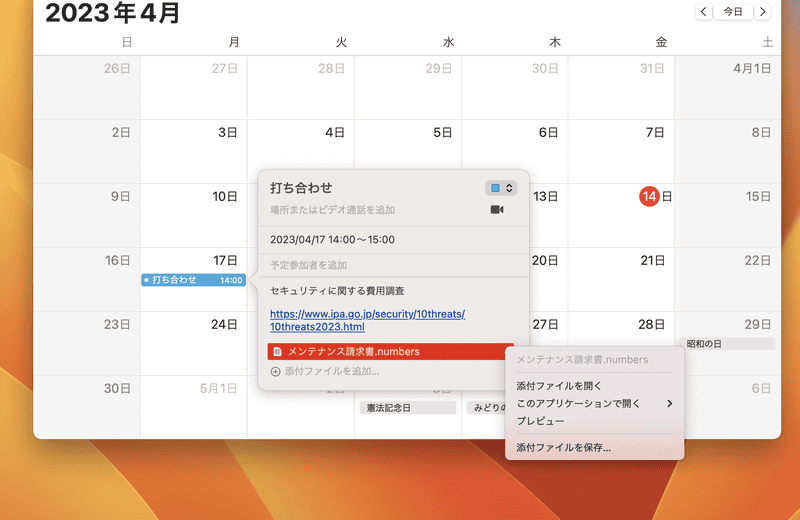Expand このアプリケーションで開く submenu
800x520 pixels.
point(594,404)
